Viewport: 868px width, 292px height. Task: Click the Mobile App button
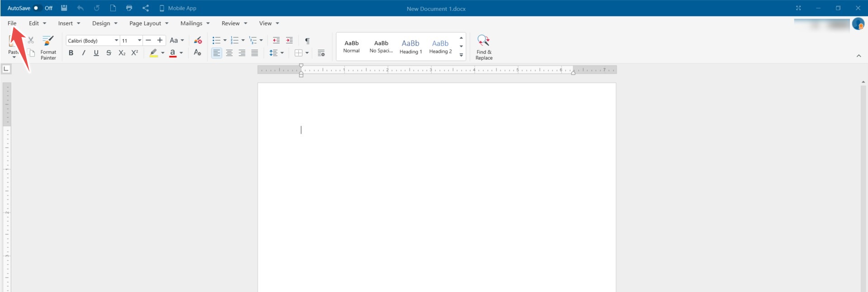[178, 8]
